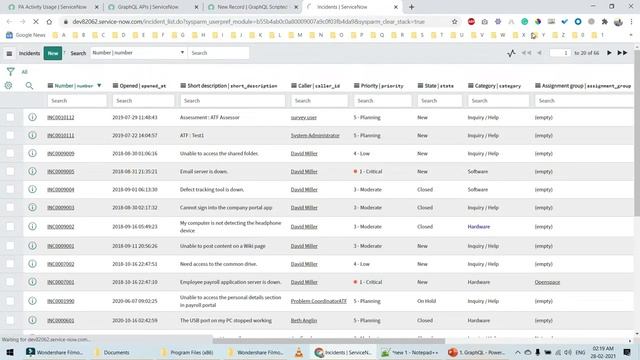Screen dimensions: 640x360
Task: Preview record INC0010112 info icon
Action: (x=32, y=117)
